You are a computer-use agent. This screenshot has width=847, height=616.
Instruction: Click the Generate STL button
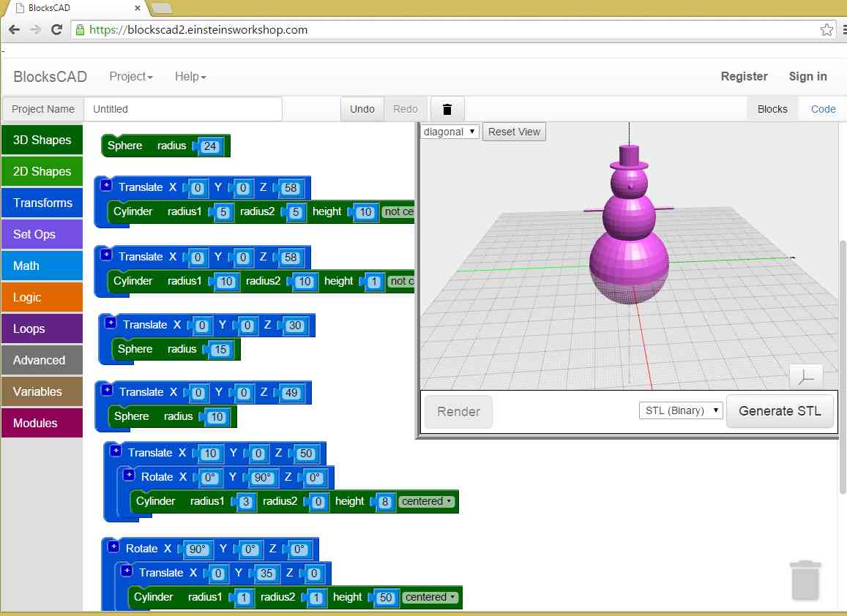[x=780, y=411]
